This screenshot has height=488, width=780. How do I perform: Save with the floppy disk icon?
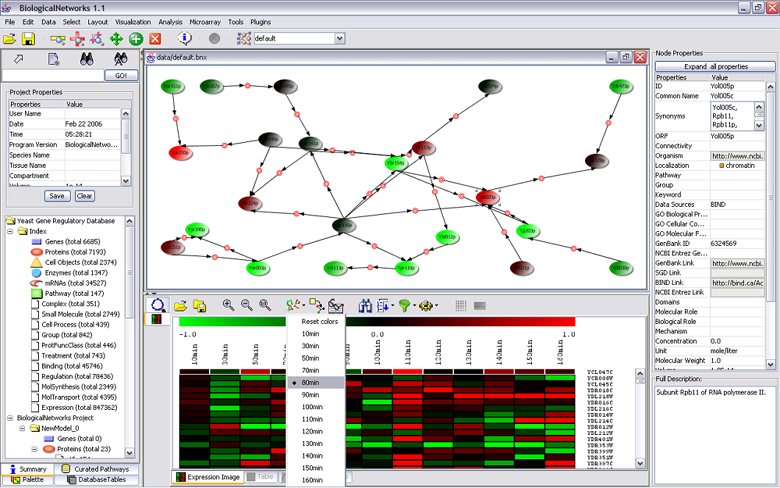(28, 39)
